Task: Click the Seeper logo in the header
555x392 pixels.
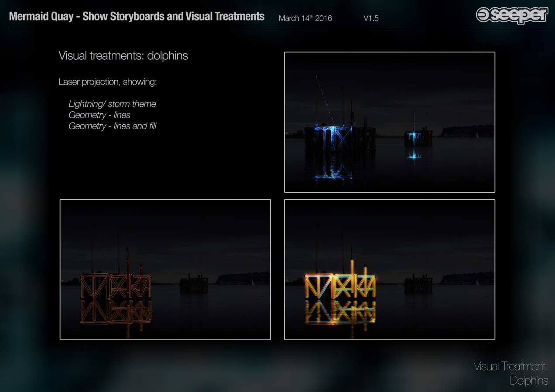Action: (511, 15)
